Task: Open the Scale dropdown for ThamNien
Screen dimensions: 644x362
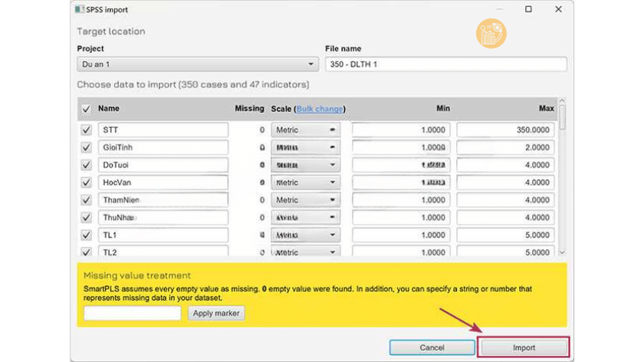Action: 305,200
